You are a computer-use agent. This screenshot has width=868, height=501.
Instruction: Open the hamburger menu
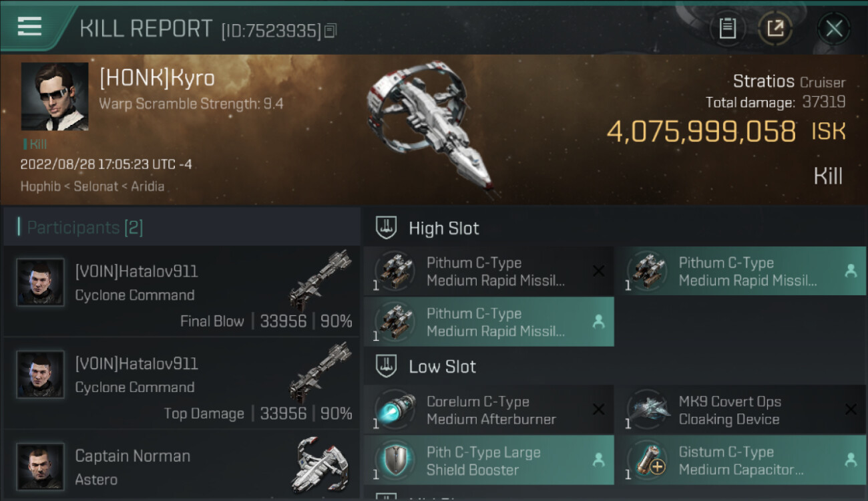click(x=29, y=27)
